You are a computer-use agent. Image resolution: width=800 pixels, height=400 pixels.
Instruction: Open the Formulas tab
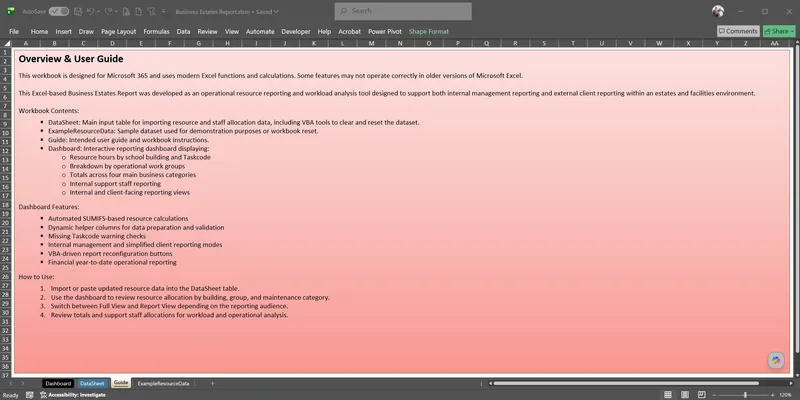coord(156,32)
